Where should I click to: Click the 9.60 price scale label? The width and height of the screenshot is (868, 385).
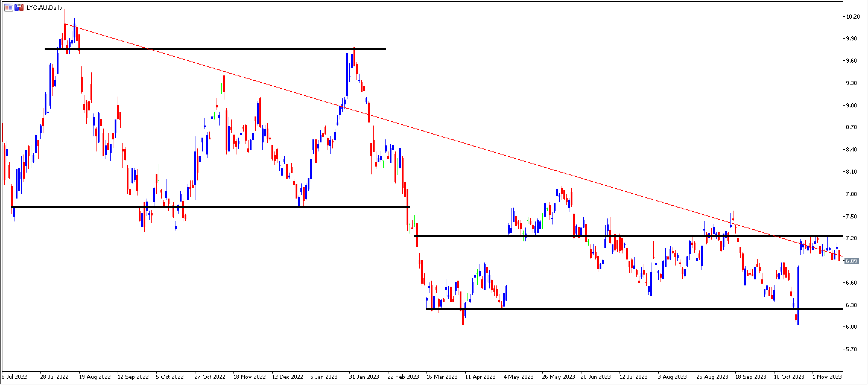tap(851, 61)
